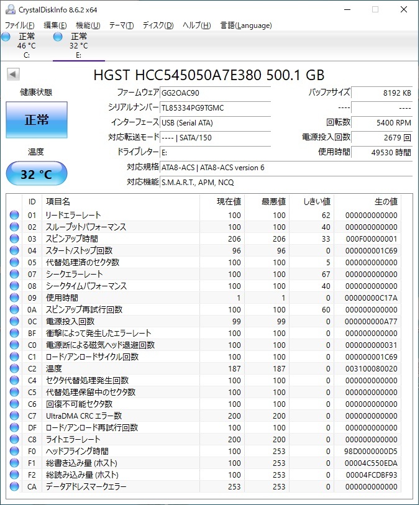This screenshot has width=420, height=505.
Task: Click status orb for 04 スタート/ストップ回数
Action: tap(14, 250)
